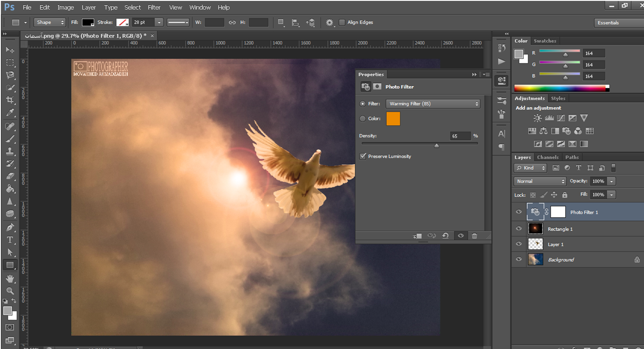Clip adjustment to layer below icon
Screen dimensions: 644x349
[x=417, y=236]
